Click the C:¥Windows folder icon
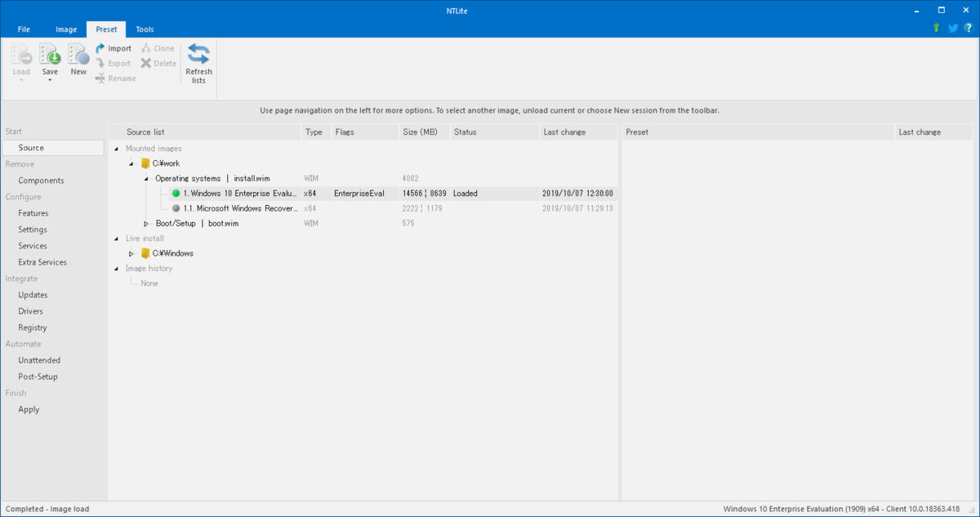This screenshot has height=517, width=980. [145, 253]
